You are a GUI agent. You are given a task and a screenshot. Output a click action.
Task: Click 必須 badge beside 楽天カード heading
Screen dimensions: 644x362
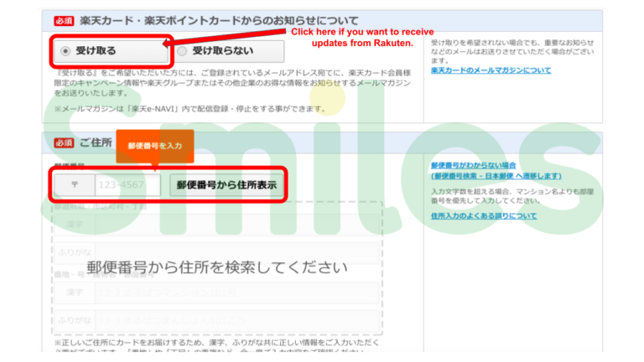[x=64, y=20]
